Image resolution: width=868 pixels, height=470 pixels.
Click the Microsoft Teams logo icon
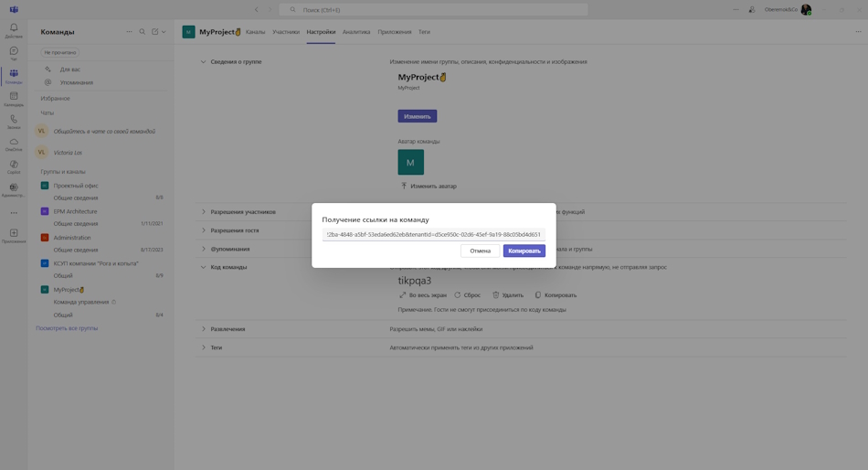(14, 9)
